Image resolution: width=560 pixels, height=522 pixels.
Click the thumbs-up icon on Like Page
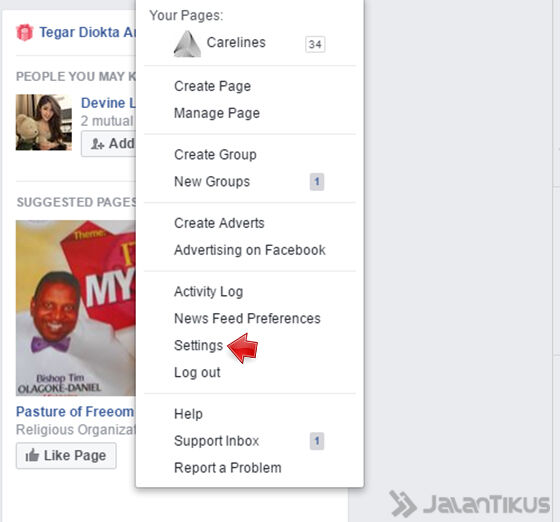[32, 455]
